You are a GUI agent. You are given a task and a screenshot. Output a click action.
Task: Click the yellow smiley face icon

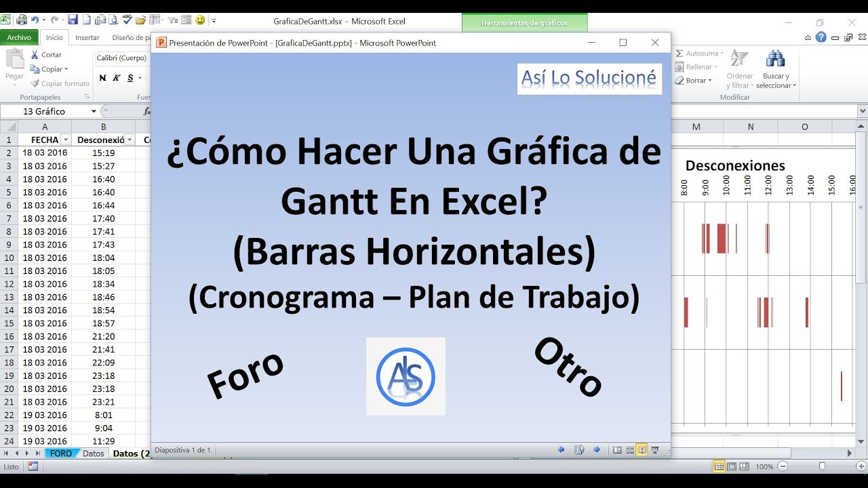coord(200,20)
